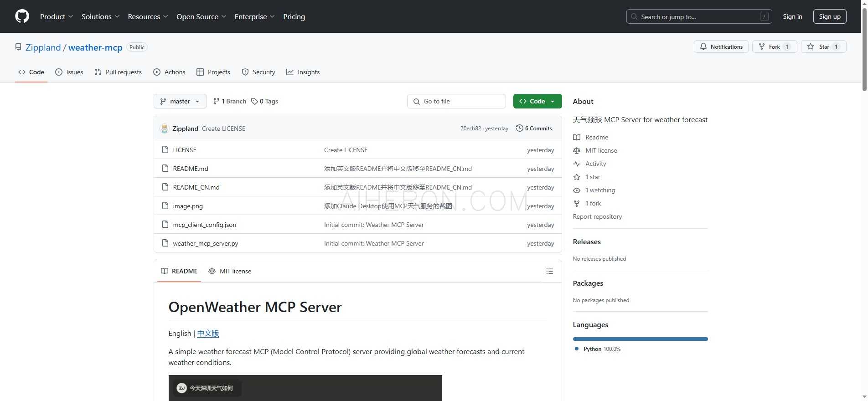Click the Python 100.0% language entry
This screenshot has width=868, height=401.
[x=598, y=349]
